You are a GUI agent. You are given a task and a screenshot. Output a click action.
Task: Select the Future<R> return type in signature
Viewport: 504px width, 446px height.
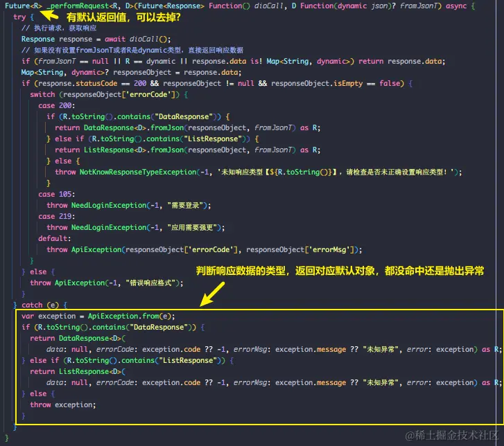click(x=24, y=6)
